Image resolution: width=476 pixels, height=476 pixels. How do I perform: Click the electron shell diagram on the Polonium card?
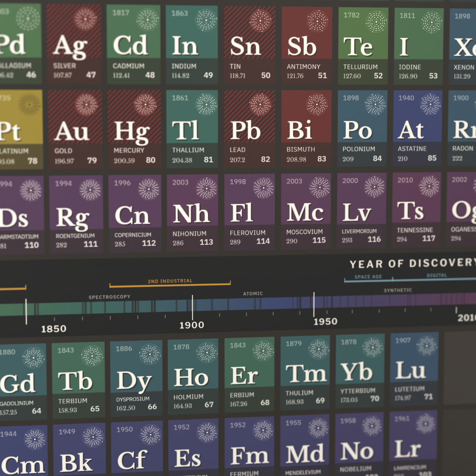coord(375,104)
